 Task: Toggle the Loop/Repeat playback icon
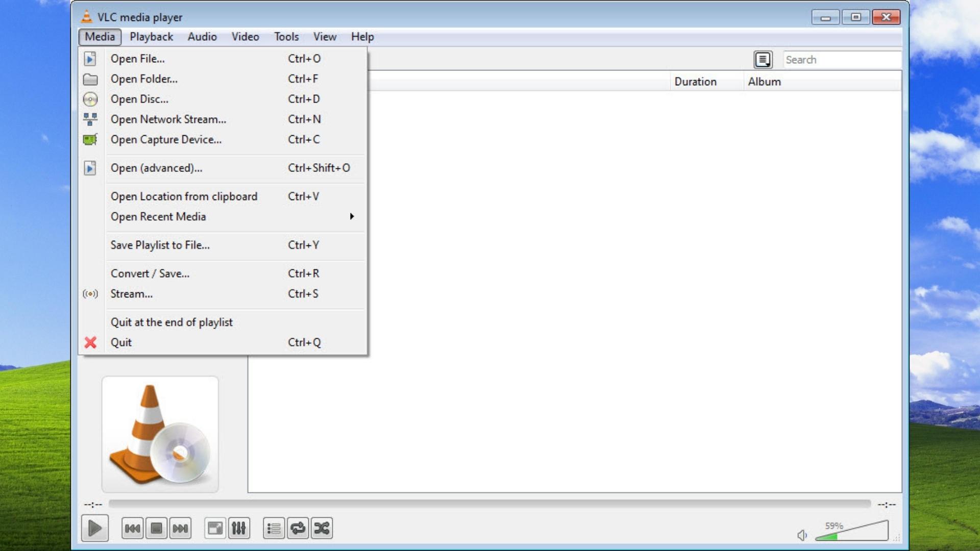coord(297,528)
